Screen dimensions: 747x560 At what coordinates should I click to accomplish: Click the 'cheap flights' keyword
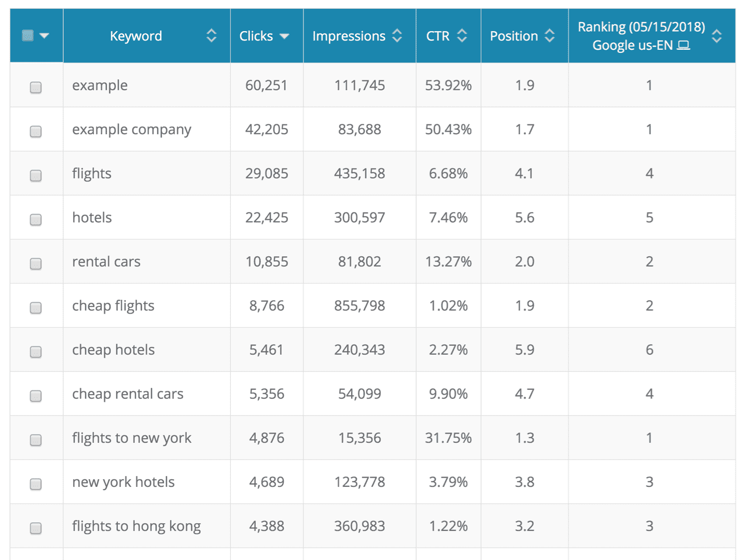point(113,305)
